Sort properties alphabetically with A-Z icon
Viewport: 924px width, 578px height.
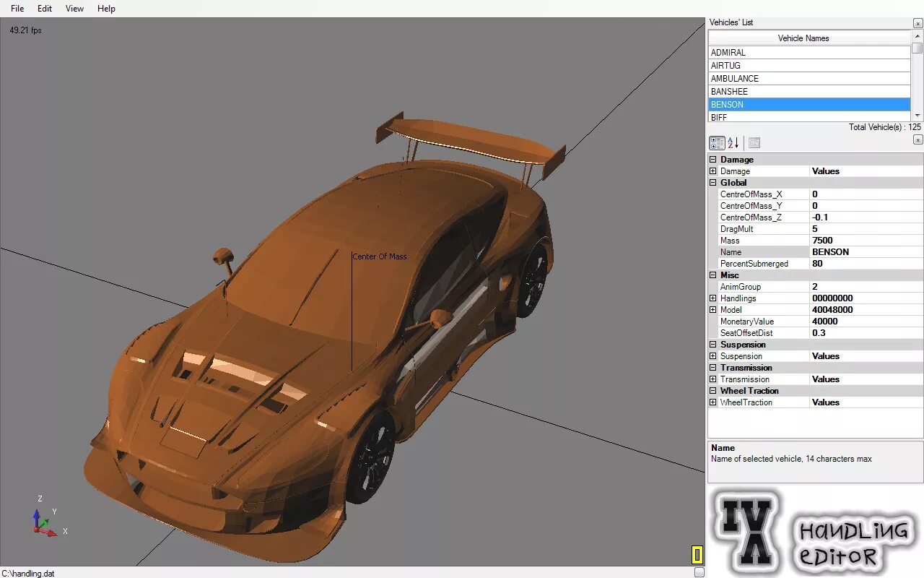pyautogui.click(x=733, y=143)
